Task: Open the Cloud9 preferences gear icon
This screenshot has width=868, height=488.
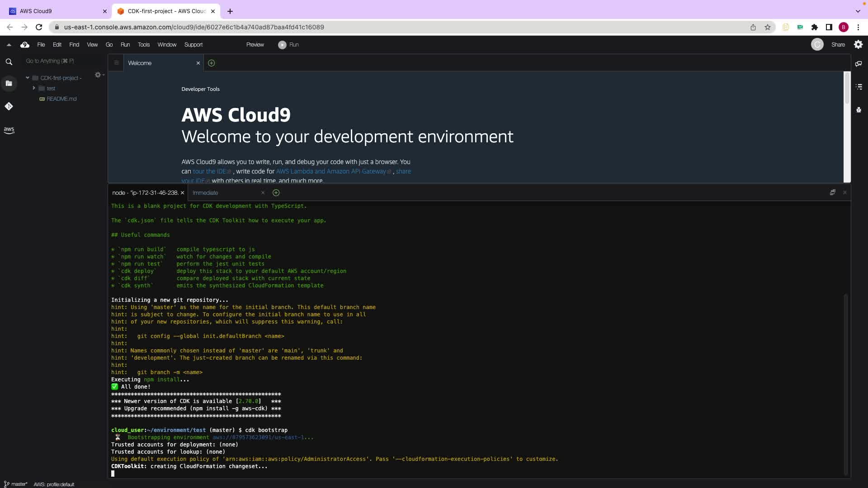Action: click(x=858, y=44)
